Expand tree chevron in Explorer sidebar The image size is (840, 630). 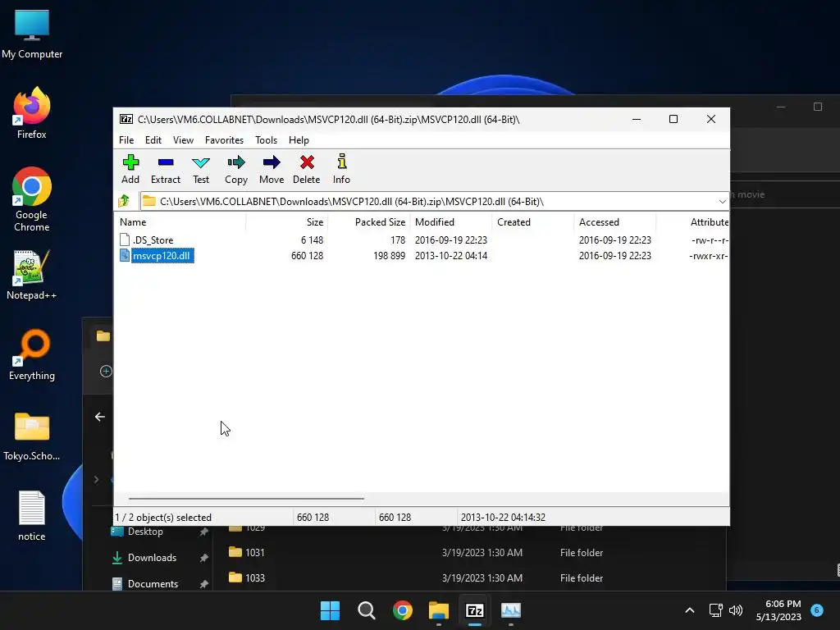point(97,479)
